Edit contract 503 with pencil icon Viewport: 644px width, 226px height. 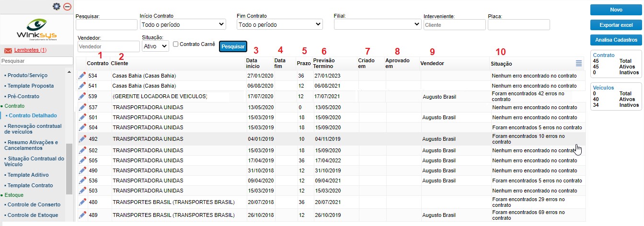click(x=82, y=191)
